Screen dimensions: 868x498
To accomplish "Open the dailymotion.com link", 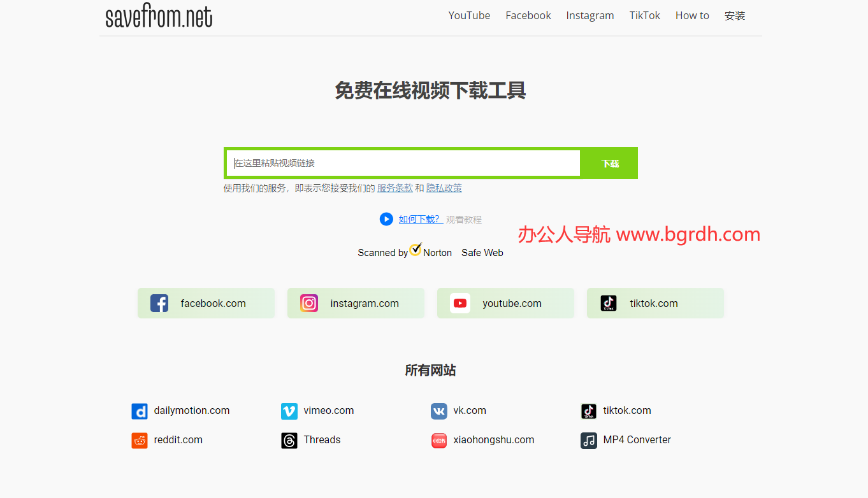I will click(x=192, y=411).
